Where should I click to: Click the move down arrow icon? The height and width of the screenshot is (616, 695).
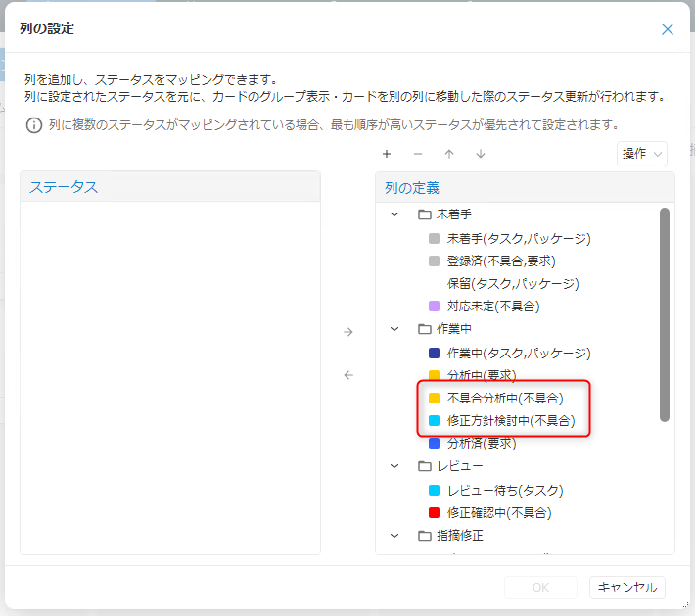481,154
